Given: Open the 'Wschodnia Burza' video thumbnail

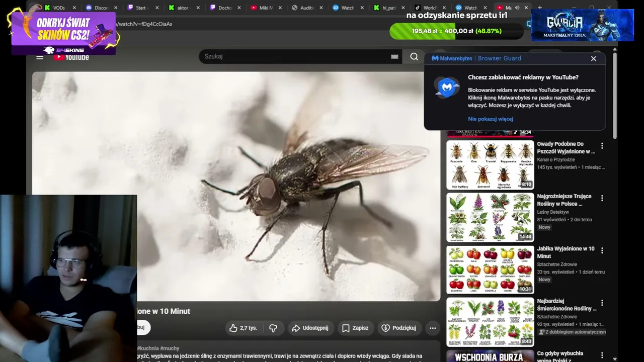Looking at the screenshot, I should click(490, 356).
